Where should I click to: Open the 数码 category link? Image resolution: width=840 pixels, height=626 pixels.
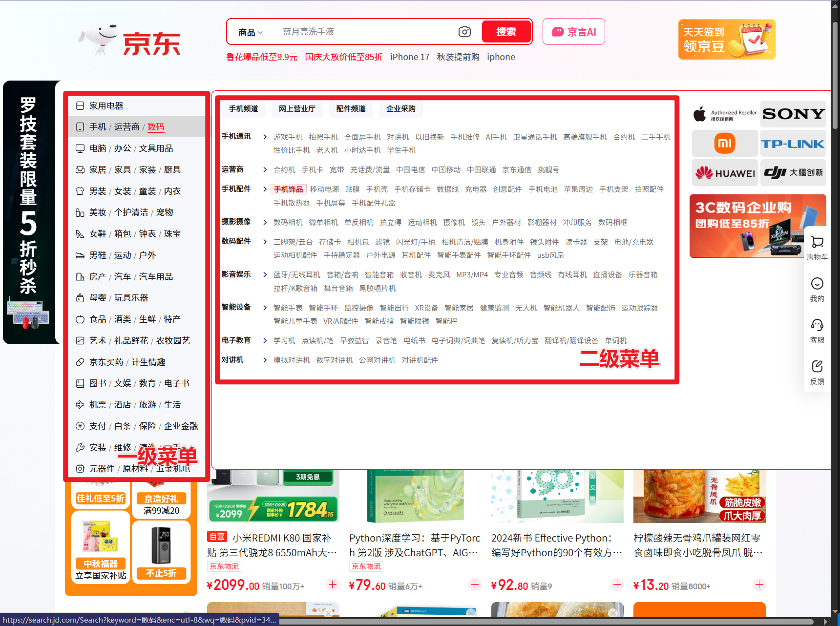[x=156, y=127]
